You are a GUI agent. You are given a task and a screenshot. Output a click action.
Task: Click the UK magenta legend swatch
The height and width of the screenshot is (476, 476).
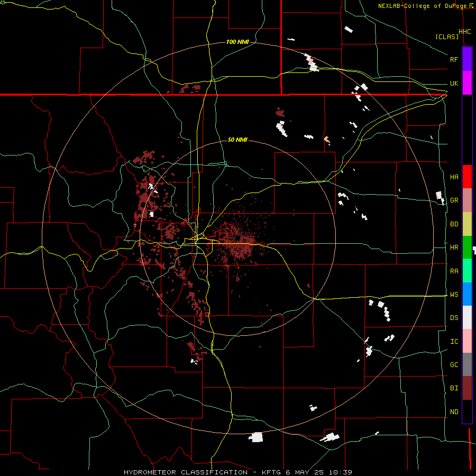coord(467,83)
